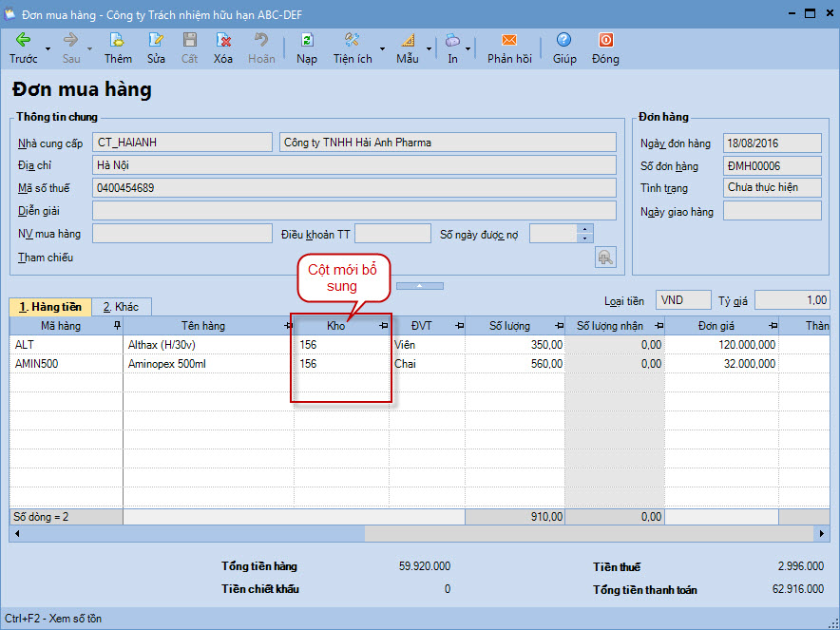Select the AMIN500 item code cell
Viewport: 840px width, 630px height.
point(67,364)
